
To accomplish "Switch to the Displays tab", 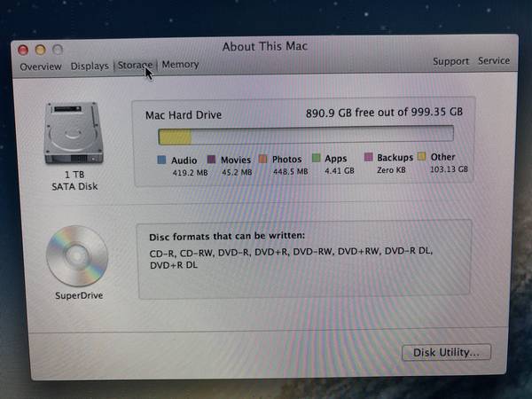I will [90, 66].
